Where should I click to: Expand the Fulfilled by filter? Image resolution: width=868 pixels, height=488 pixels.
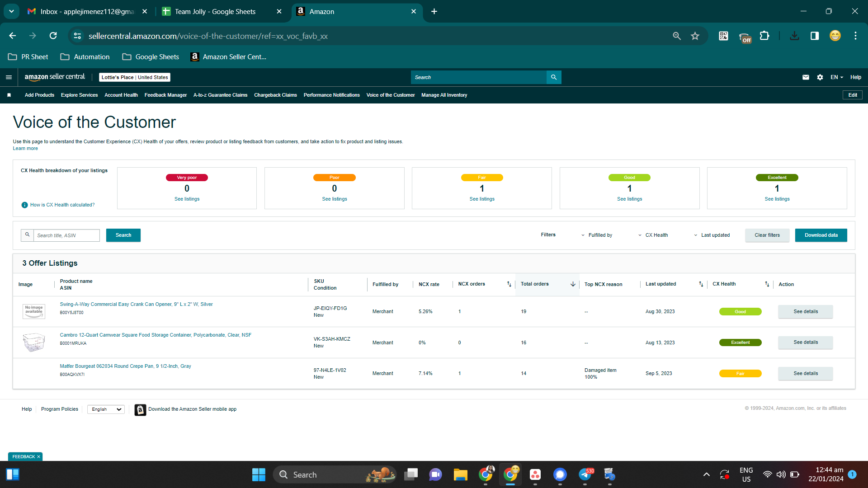pos(597,235)
